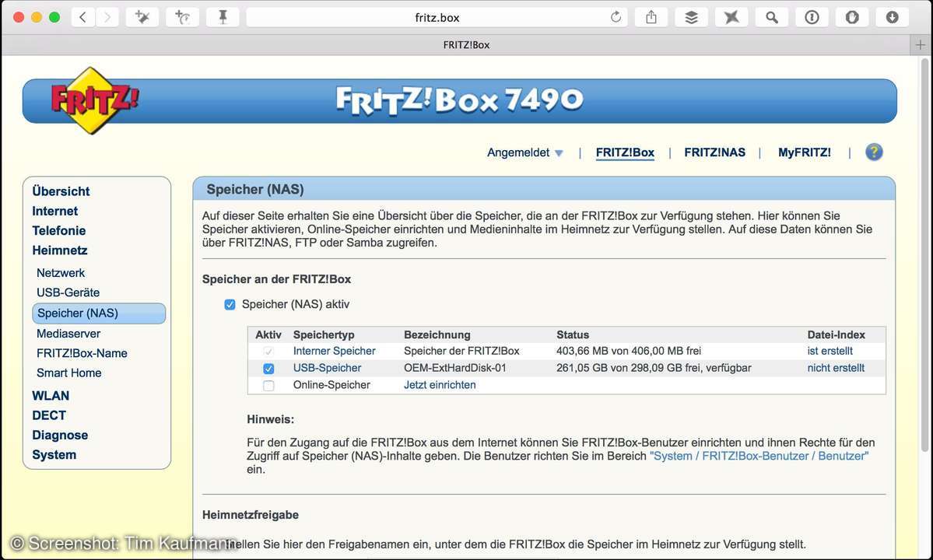Click the FRITZ! logo in the header
This screenshot has width=933, height=560.
click(x=94, y=100)
